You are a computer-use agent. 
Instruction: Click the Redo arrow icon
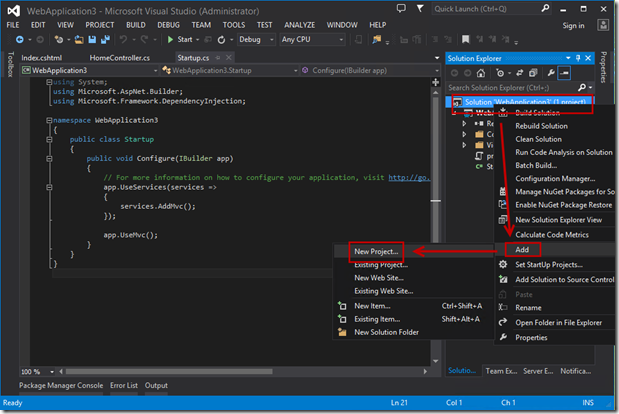click(144, 39)
